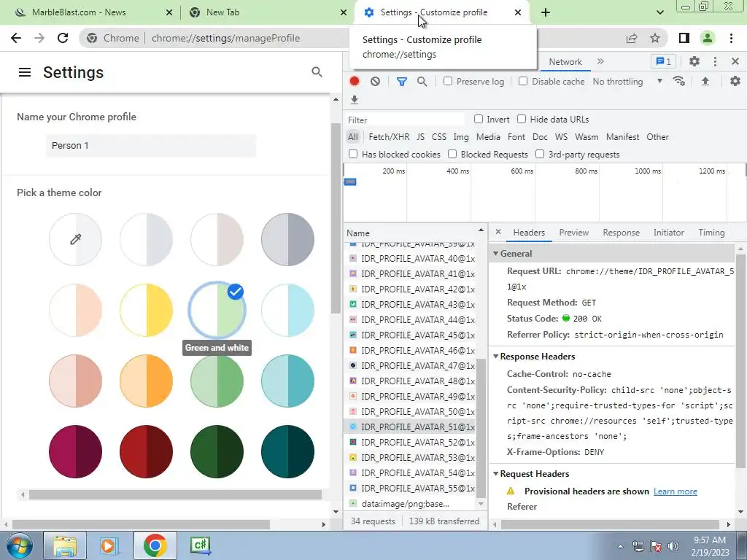Open Network panel settings gear

click(x=735, y=82)
